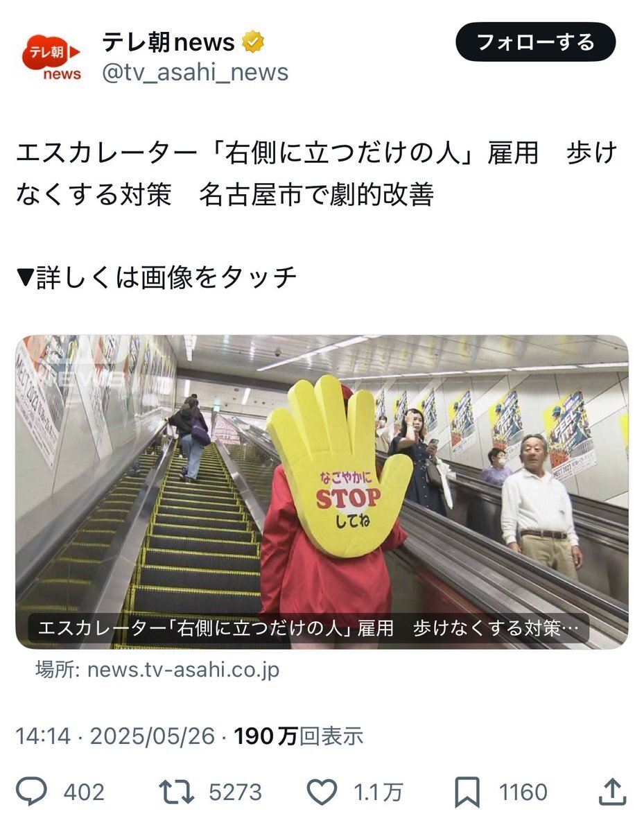This screenshot has width=644, height=832.
Task: Click the 14:14 · 2025/05/26 timestamp
Action: [116, 736]
